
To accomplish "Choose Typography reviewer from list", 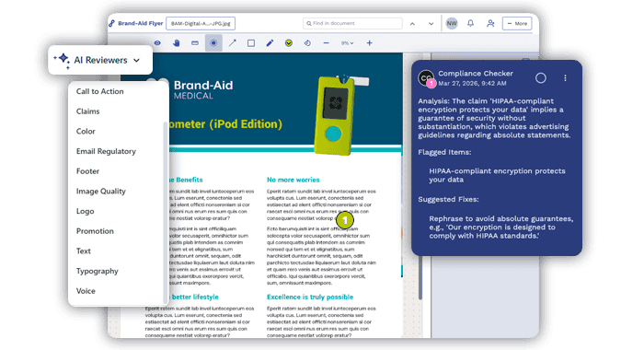I will click(x=98, y=271).
